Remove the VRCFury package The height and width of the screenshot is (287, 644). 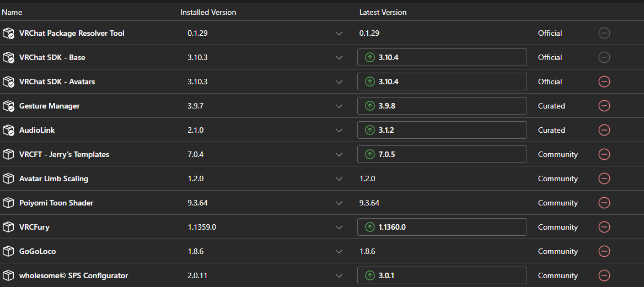tap(604, 227)
